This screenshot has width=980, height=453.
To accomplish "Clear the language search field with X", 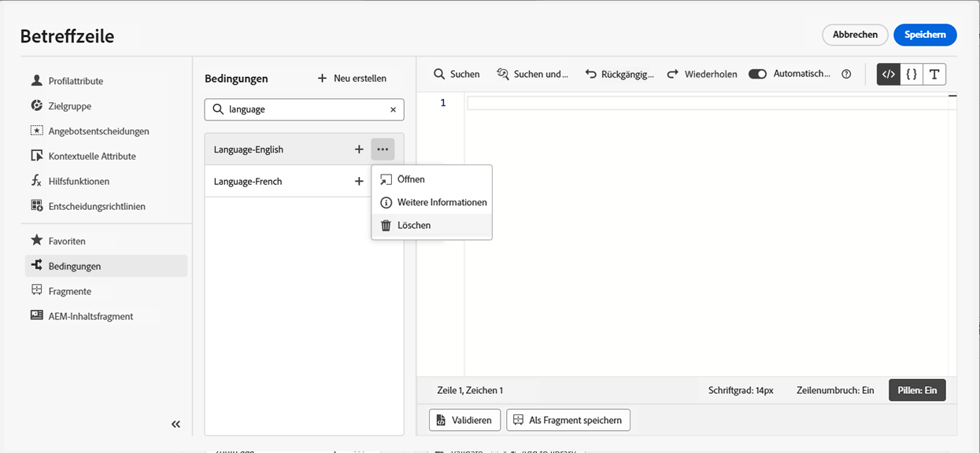I will click(393, 110).
